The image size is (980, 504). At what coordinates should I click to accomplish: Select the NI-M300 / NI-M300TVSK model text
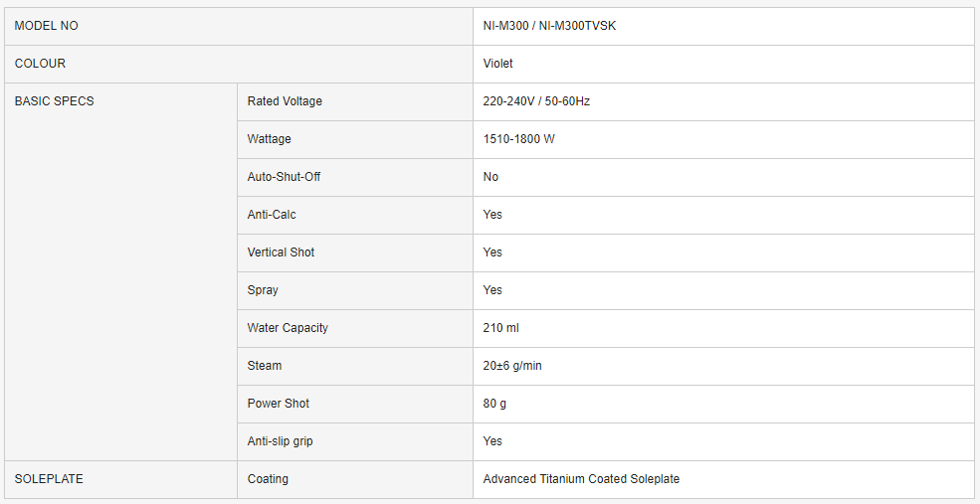point(549,26)
